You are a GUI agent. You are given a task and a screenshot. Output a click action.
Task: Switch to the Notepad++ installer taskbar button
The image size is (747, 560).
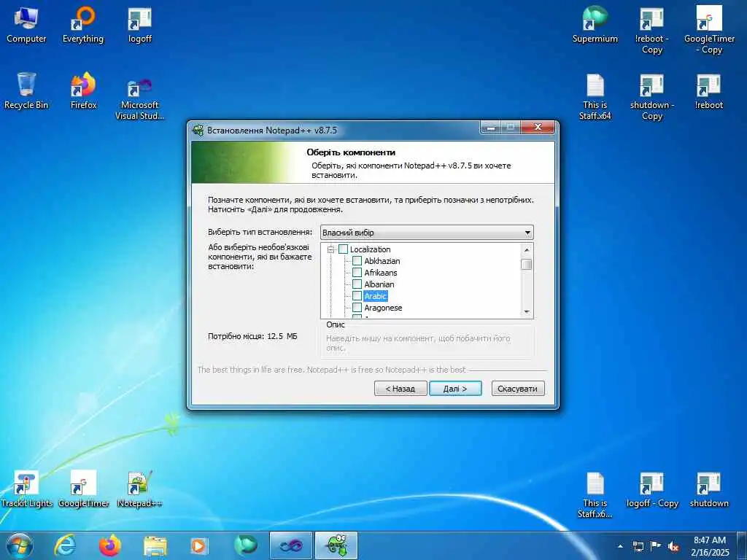(336, 545)
